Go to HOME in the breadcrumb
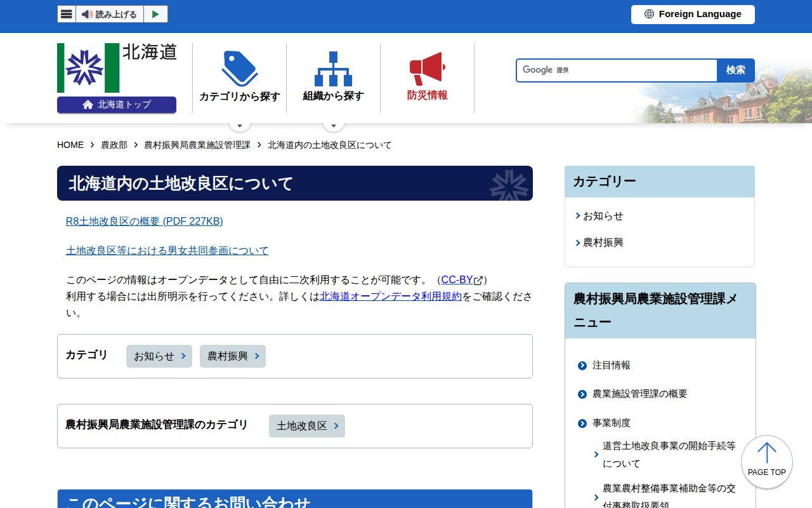The width and height of the screenshot is (812, 508). click(70, 145)
